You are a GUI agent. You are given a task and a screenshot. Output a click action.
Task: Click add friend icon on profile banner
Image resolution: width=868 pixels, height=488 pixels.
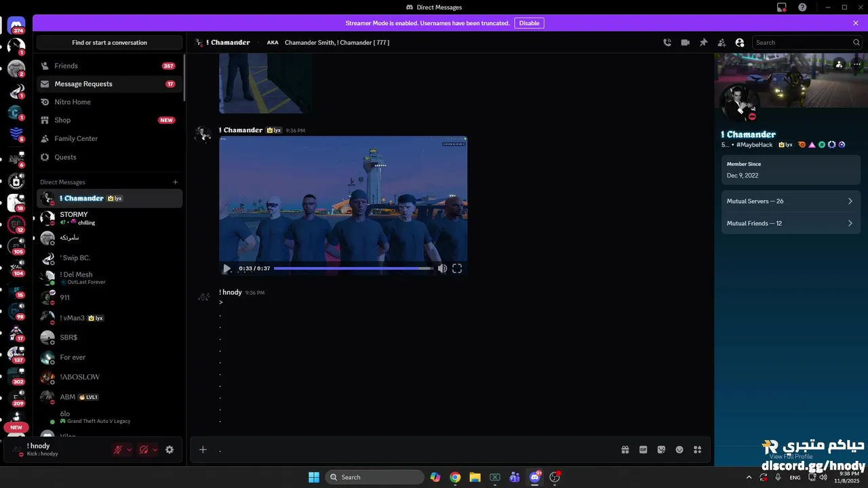pos(840,64)
